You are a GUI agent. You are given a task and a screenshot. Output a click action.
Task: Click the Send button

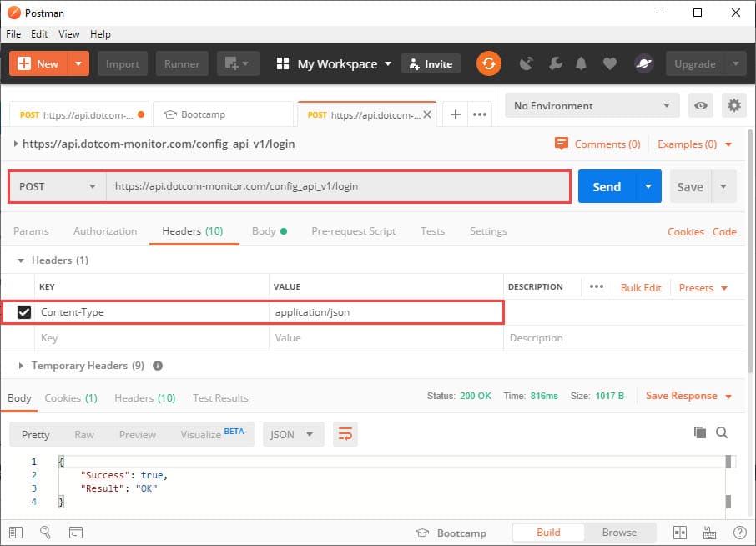click(607, 186)
